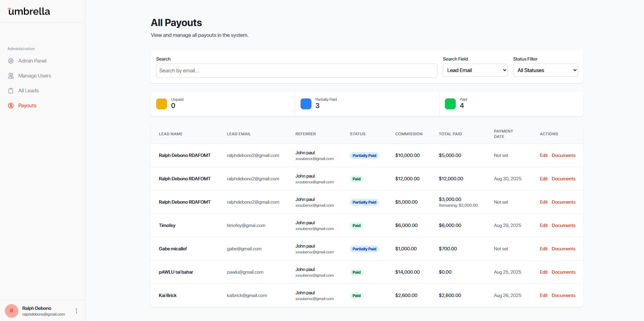Edit the payout for Kai Brick
644x321 pixels.
click(x=543, y=295)
